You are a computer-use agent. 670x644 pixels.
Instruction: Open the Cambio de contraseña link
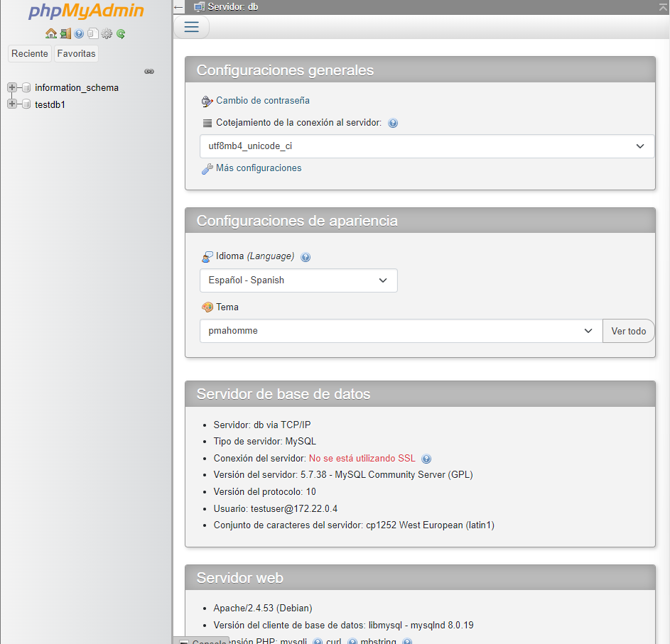(263, 100)
